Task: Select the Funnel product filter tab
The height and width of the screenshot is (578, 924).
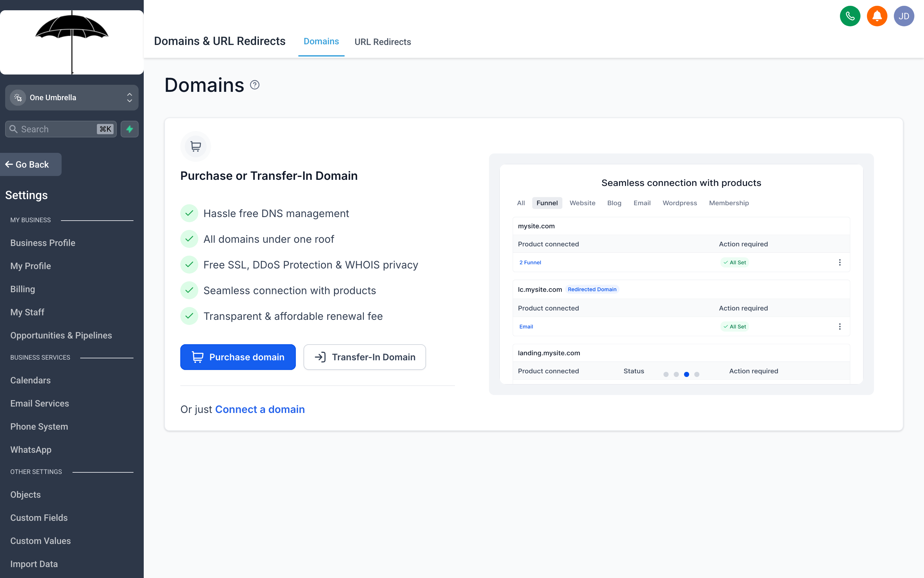Action: [x=547, y=203]
